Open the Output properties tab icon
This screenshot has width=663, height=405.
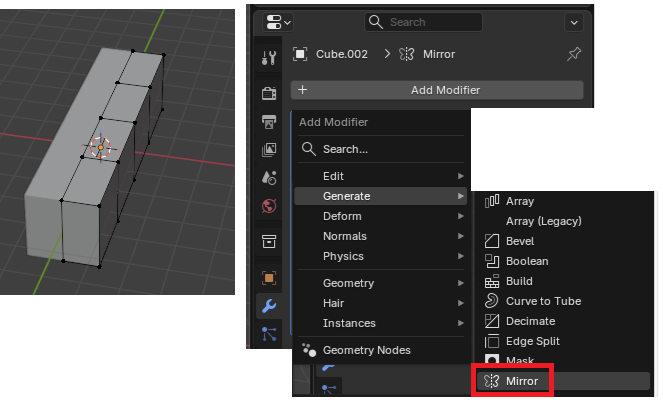tap(268, 122)
